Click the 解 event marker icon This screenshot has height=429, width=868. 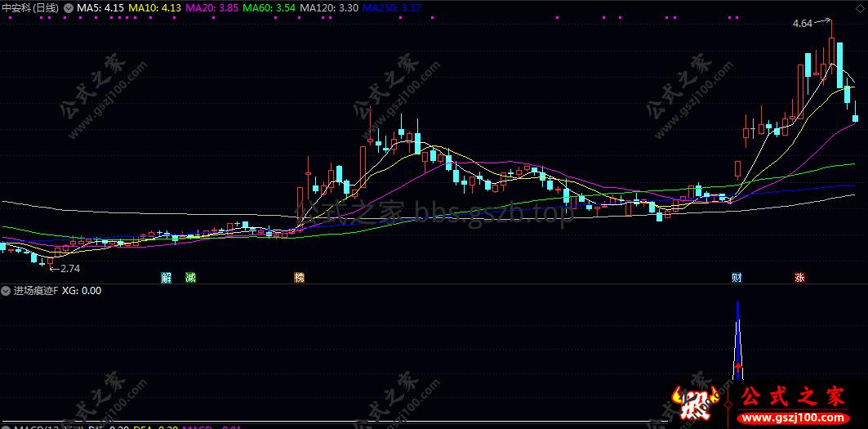coord(166,277)
